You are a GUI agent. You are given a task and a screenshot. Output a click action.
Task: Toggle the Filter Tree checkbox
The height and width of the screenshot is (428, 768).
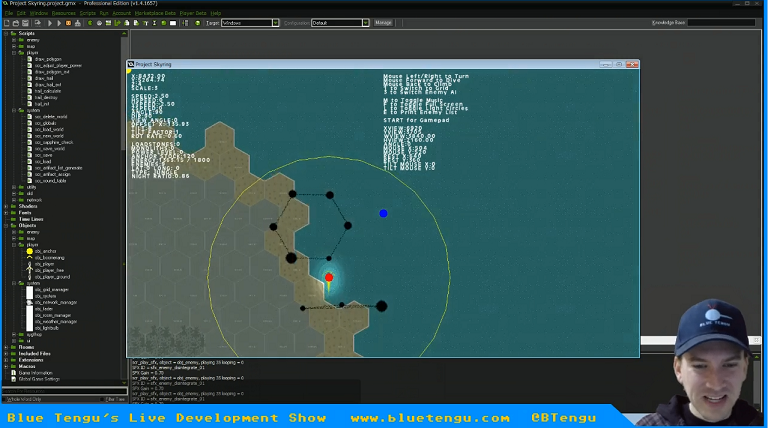103,399
